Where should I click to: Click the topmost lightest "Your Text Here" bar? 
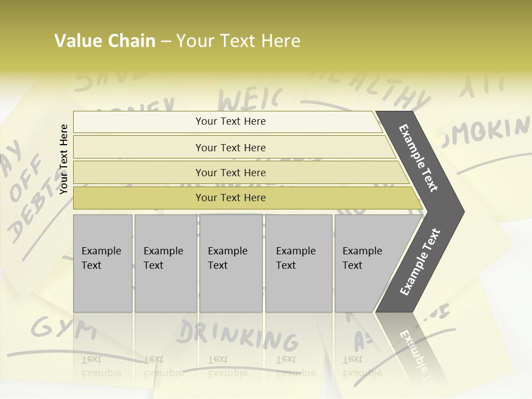pyautogui.click(x=231, y=121)
